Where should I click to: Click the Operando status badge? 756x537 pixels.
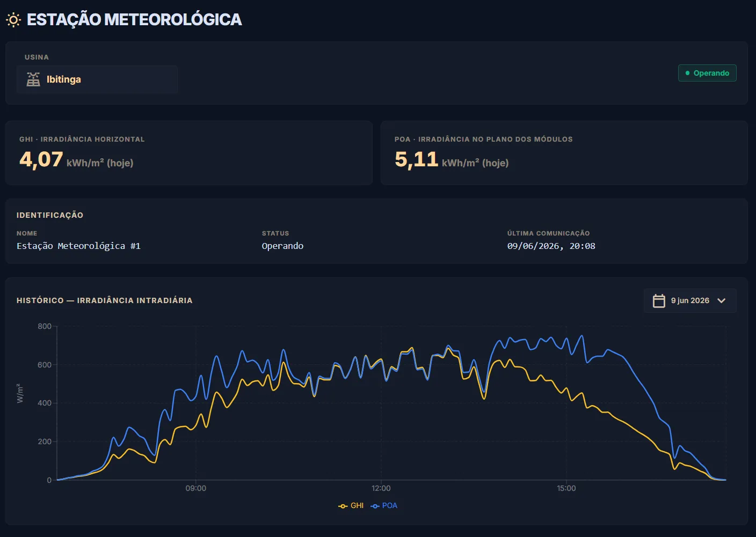[x=707, y=73]
